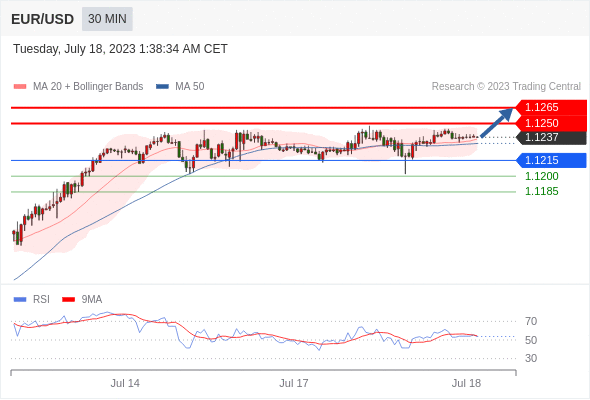Select the Jul 18 date marker
The width and height of the screenshot is (590, 400).
[466, 383]
